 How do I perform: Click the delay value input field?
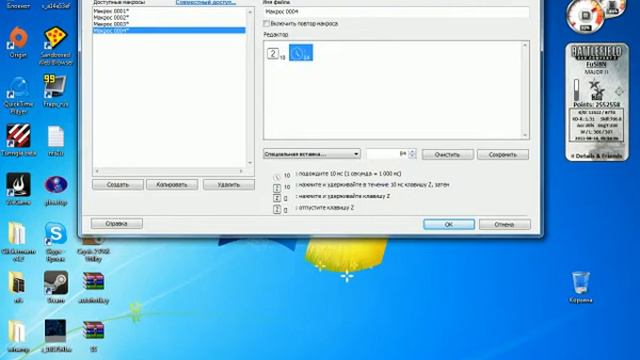tap(387, 154)
